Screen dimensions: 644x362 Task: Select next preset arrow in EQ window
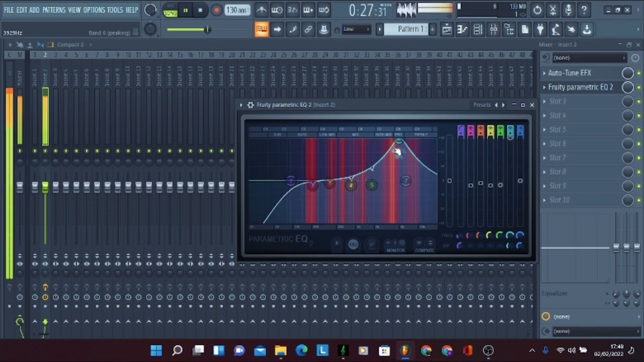tap(503, 105)
